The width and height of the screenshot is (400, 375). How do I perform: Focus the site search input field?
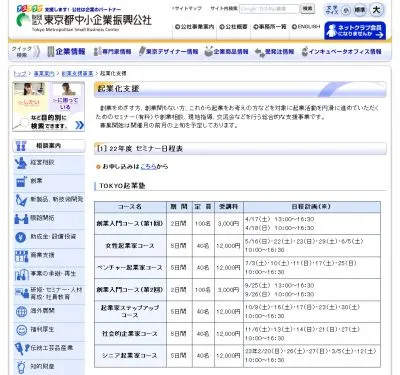point(269,9)
